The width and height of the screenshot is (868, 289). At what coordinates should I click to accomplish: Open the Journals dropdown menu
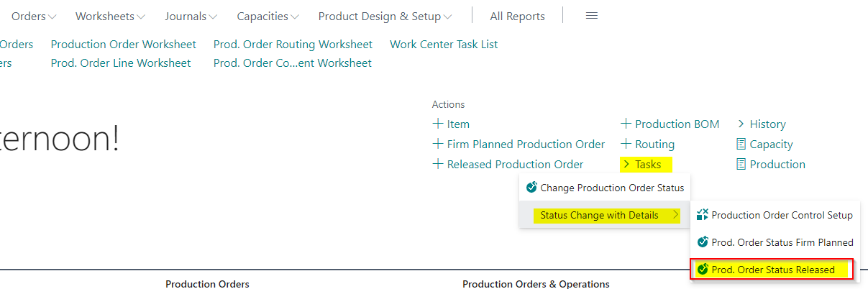pyautogui.click(x=191, y=16)
